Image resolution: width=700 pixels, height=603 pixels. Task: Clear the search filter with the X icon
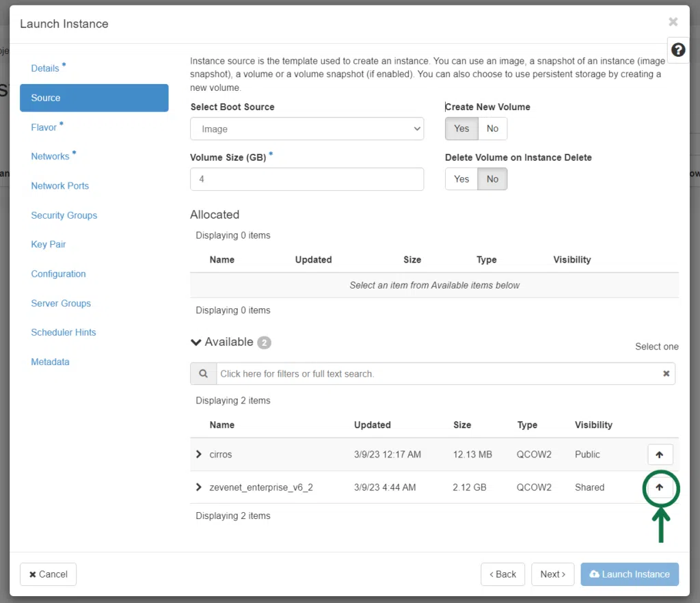(x=666, y=373)
